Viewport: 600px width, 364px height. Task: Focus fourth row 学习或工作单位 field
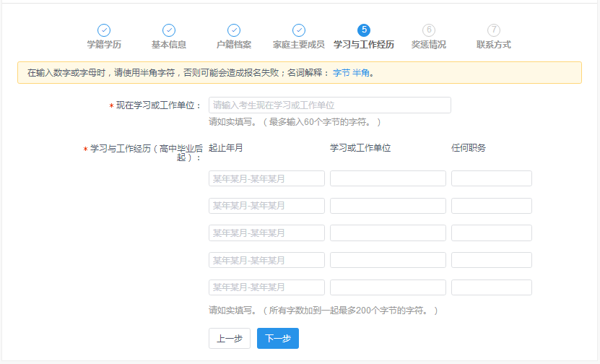(x=388, y=260)
